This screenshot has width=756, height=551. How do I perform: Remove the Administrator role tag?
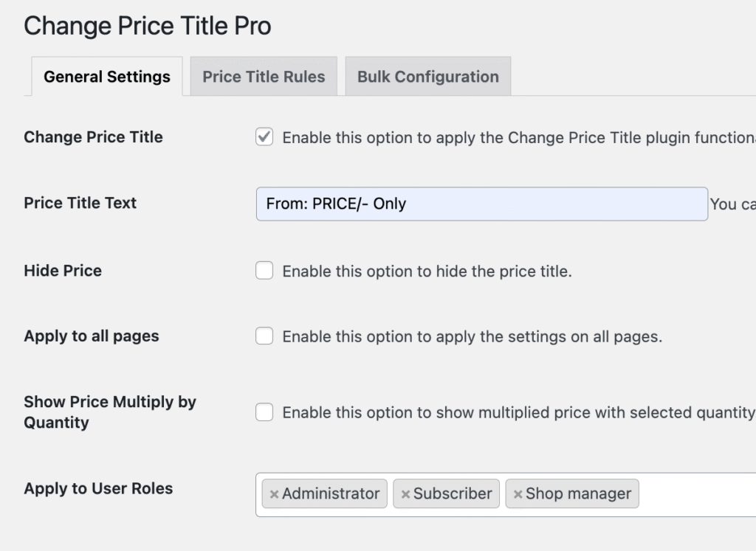coord(274,494)
